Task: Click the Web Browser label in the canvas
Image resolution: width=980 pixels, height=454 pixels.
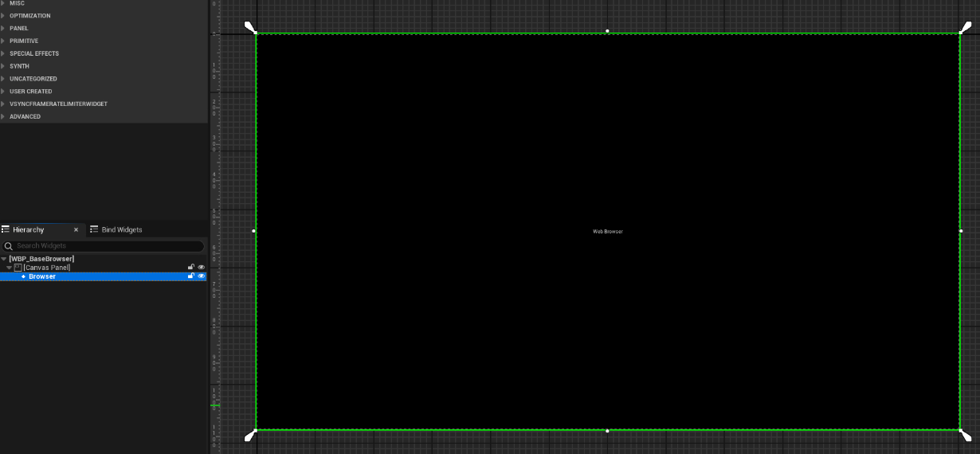Action: click(x=607, y=232)
